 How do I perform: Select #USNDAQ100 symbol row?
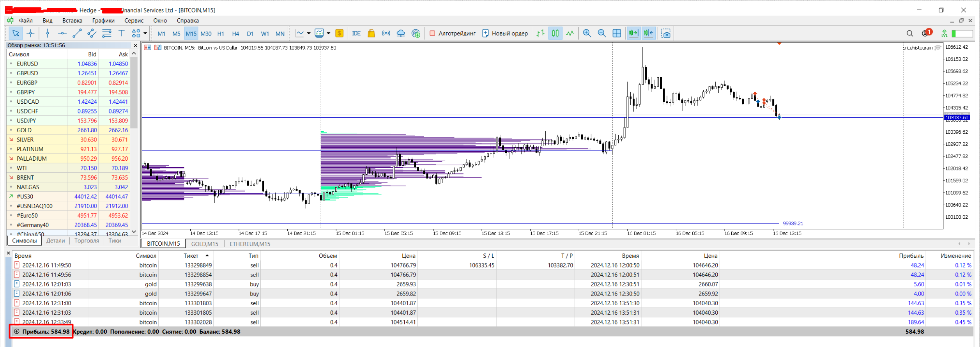point(68,206)
